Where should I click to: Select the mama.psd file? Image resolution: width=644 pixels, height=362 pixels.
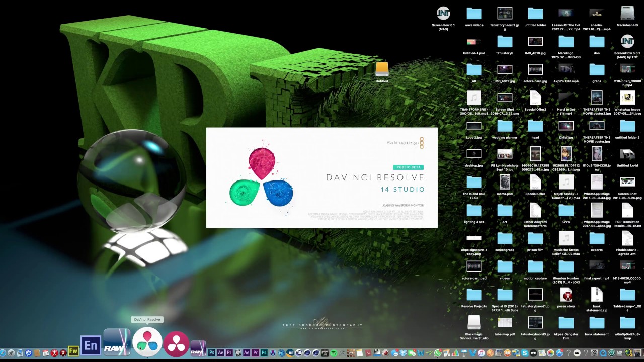click(505, 186)
